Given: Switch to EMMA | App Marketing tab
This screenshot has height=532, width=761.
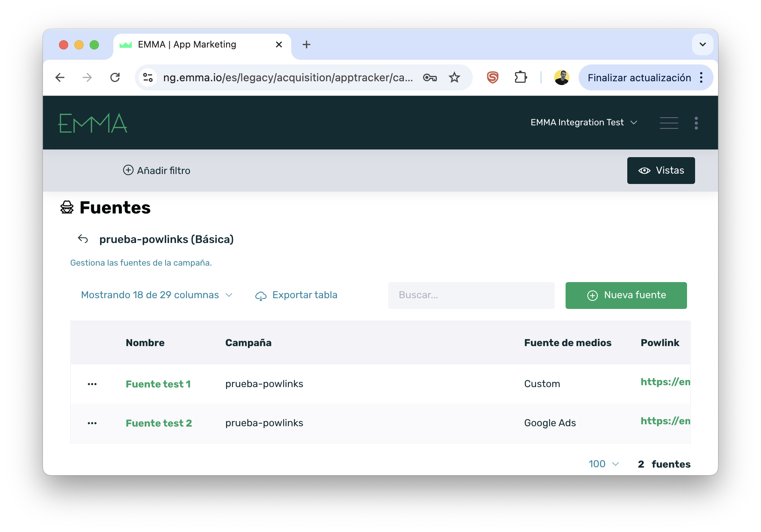Looking at the screenshot, I should click(x=187, y=45).
